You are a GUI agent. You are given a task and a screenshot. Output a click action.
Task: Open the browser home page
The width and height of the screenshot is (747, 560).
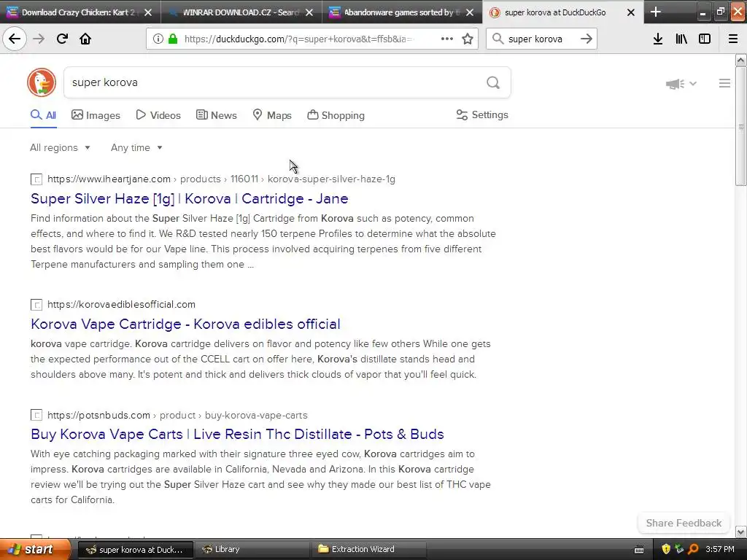(x=85, y=39)
